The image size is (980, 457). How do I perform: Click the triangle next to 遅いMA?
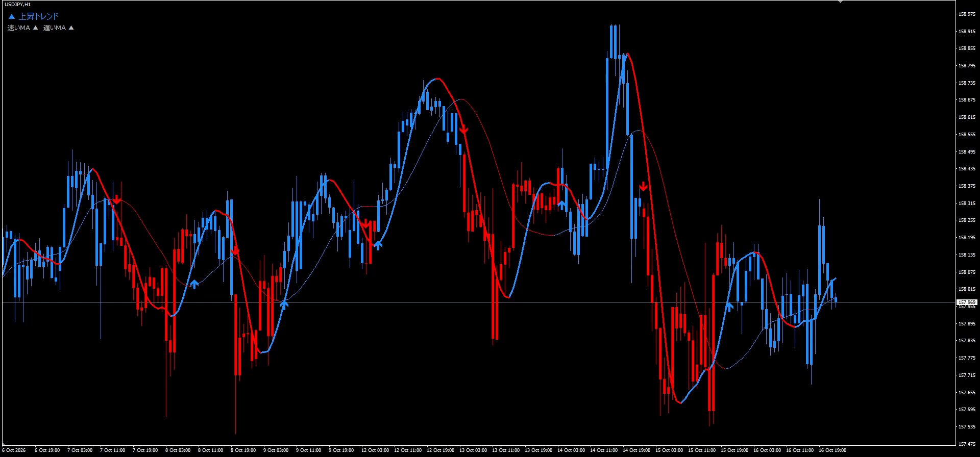click(x=71, y=28)
